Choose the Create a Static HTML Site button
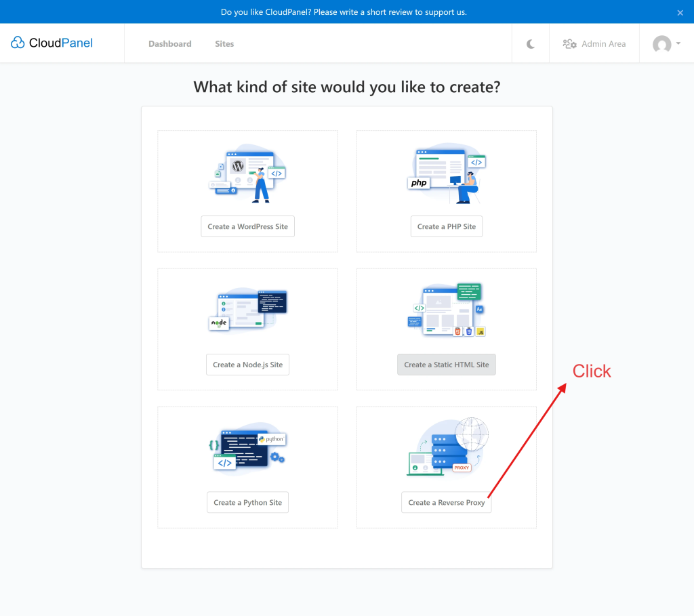The image size is (694, 616). [446, 365]
